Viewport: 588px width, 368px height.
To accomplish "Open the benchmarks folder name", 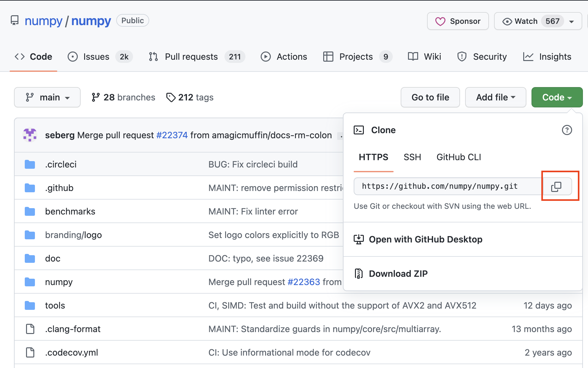I will (x=70, y=211).
